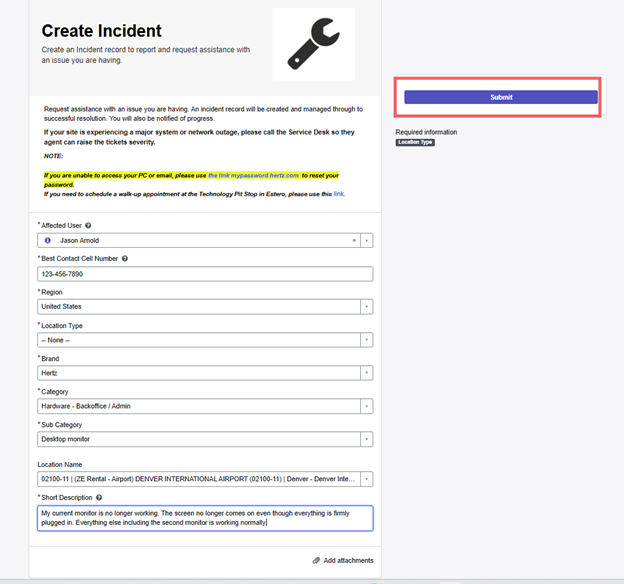Open the Category dropdown

[367, 406]
